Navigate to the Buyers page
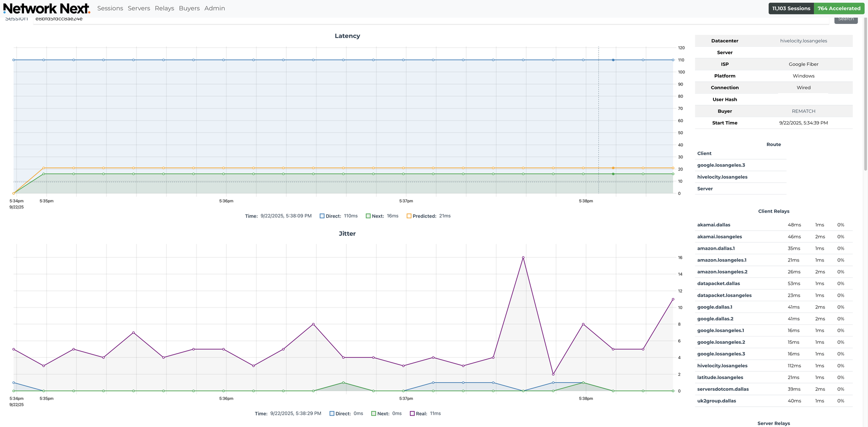 coord(189,9)
